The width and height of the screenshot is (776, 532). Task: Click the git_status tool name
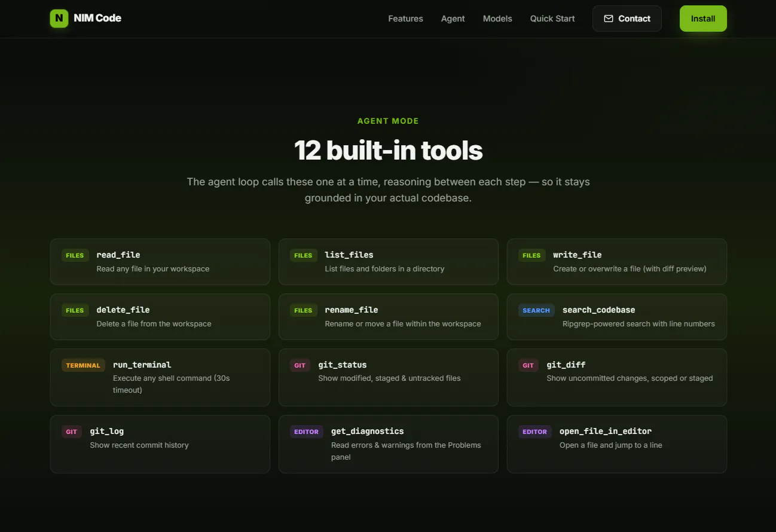(x=343, y=365)
